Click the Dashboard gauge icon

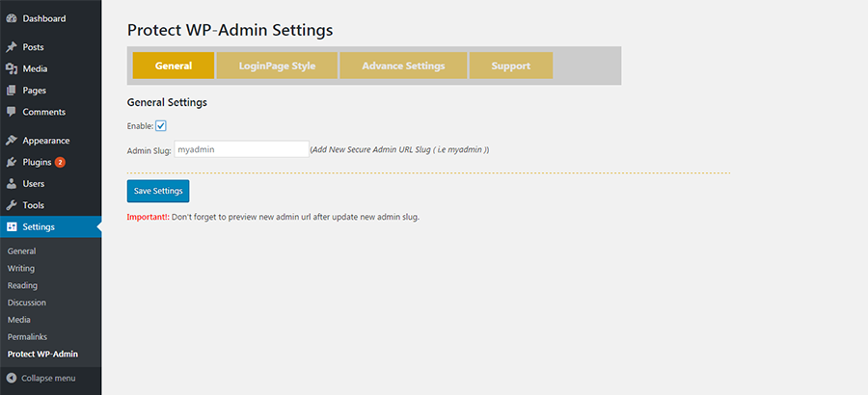point(11,19)
